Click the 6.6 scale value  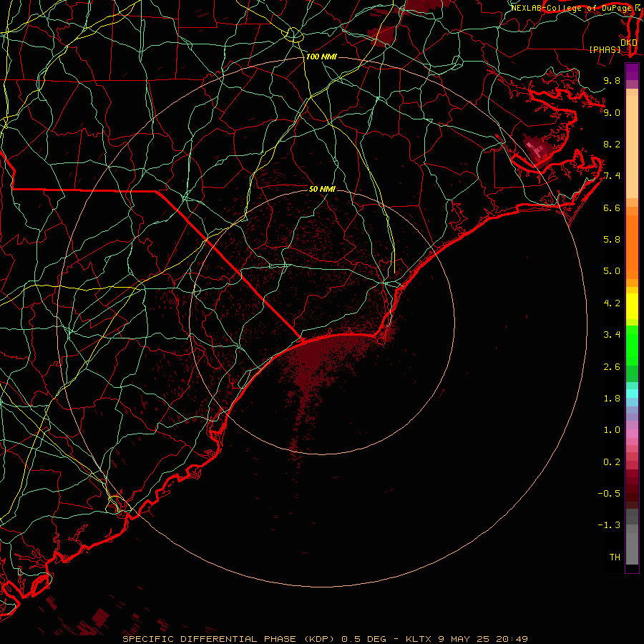[612, 208]
